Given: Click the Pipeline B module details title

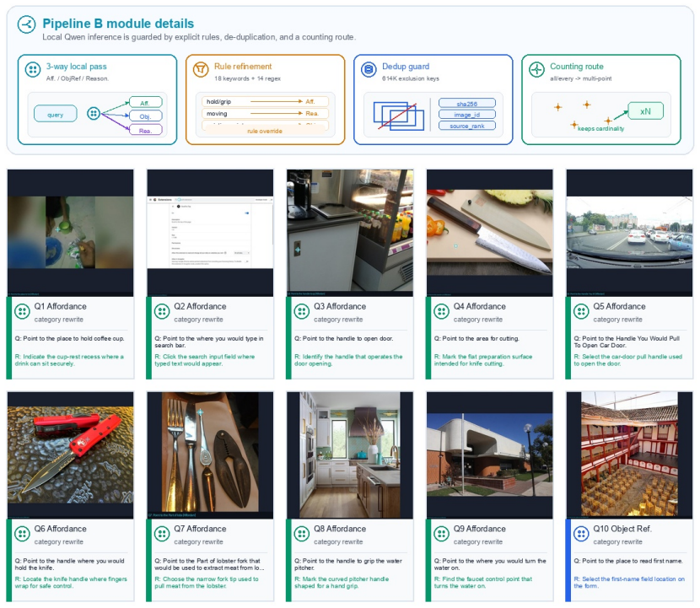Looking at the screenshot, I should click(x=118, y=24).
